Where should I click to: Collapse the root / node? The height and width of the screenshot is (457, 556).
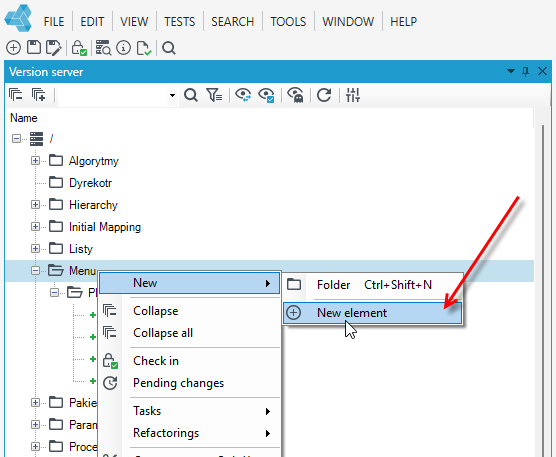click(x=16, y=139)
